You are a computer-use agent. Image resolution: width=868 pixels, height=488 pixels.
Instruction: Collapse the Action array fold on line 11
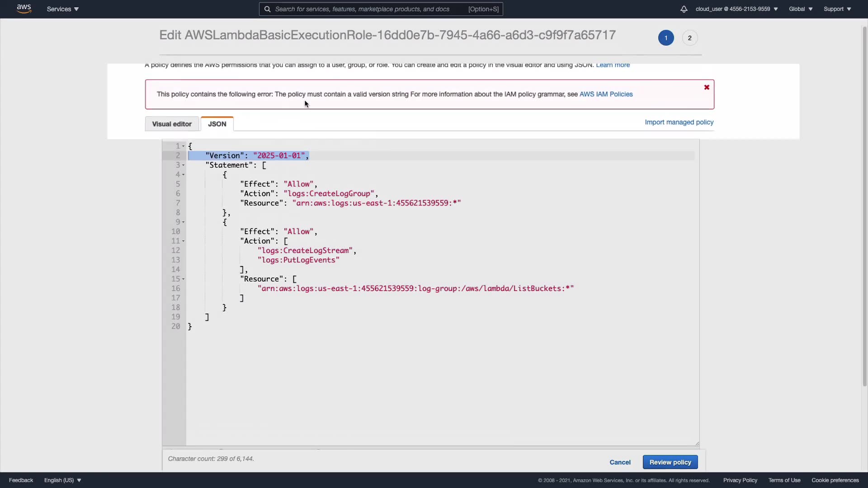coord(183,241)
